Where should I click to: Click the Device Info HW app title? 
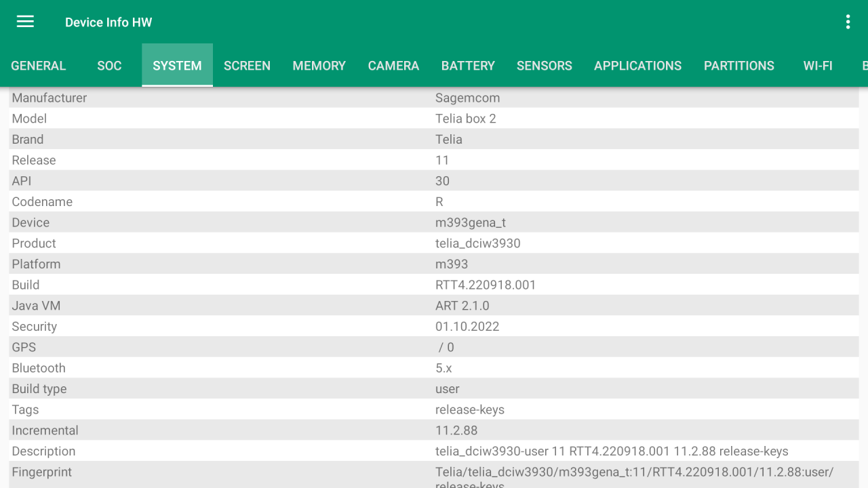pyautogui.click(x=108, y=22)
